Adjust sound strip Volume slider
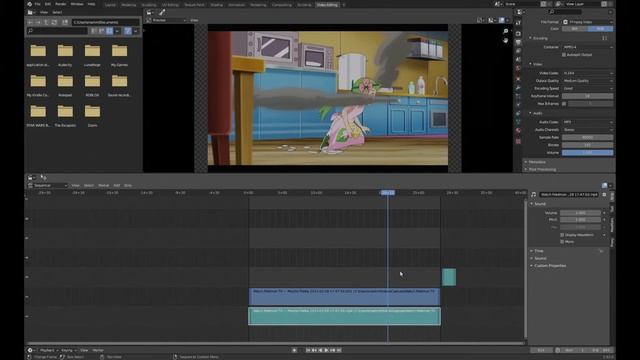The height and width of the screenshot is (360, 640). tap(580, 213)
